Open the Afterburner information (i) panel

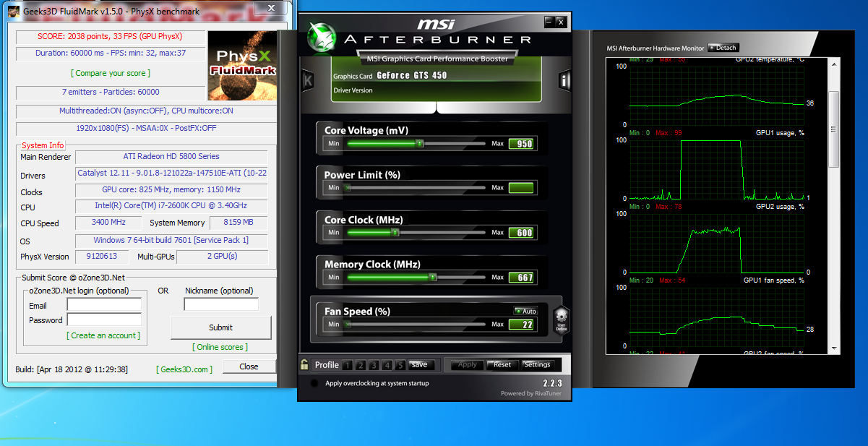point(564,80)
